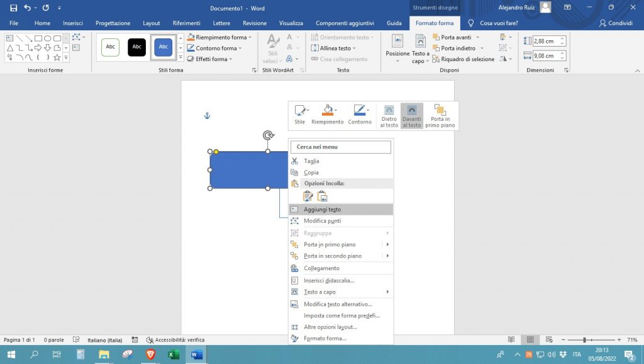Screen dimensions: 644x364
Task: Click the Taglia scissors menu entry
Action: (311, 161)
